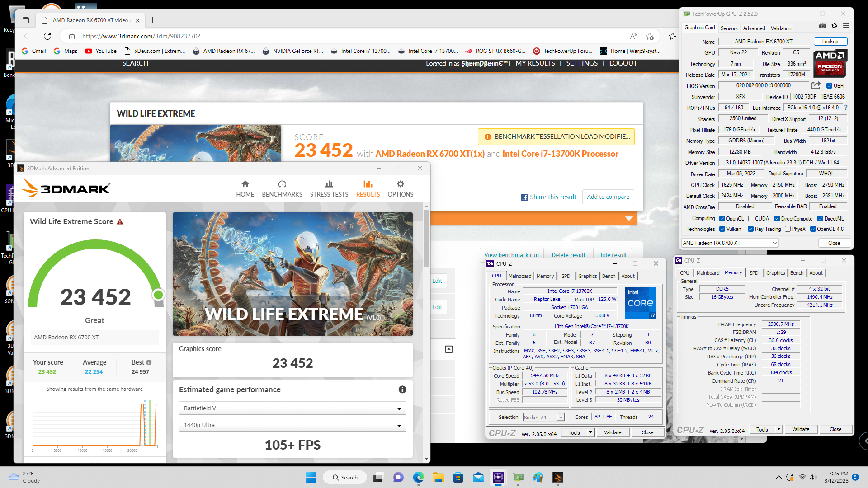Open Mail app from taskbar
Image resolution: width=868 pixels, height=488 pixels.
click(478, 477)
